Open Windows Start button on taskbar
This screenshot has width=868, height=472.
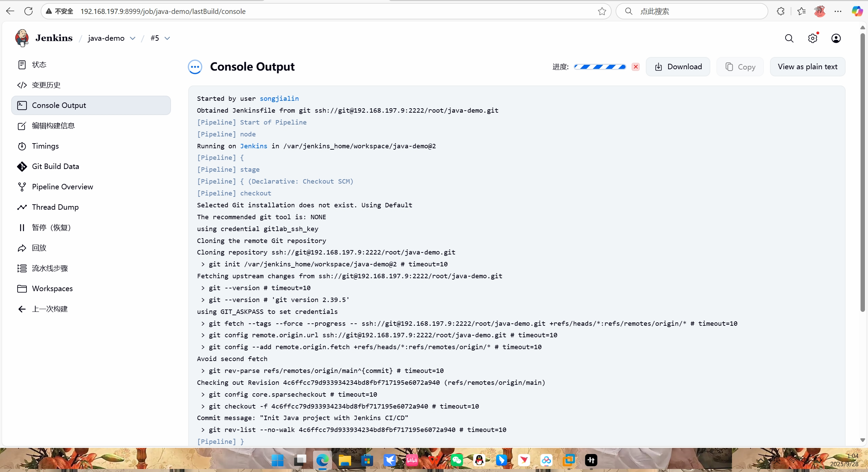point(278,460)
